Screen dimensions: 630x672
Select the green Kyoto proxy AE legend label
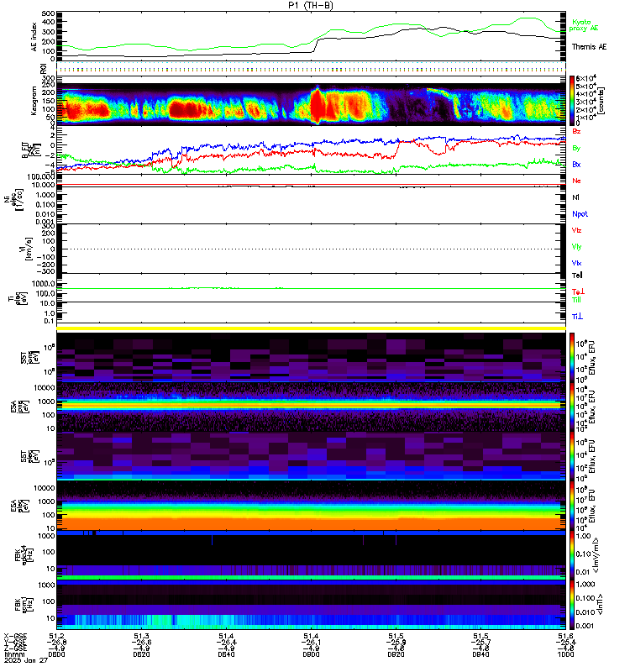tap(583, 25)
